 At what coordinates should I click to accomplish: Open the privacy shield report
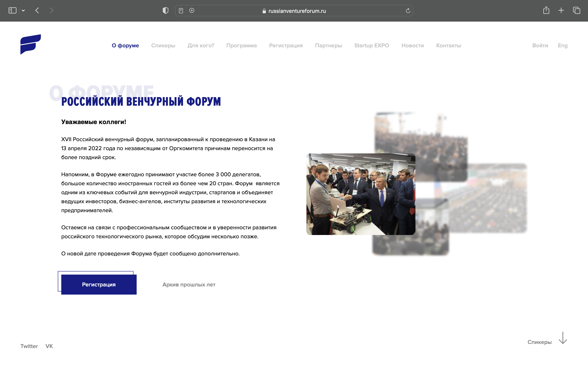pyautogui.click(x=165, y=10)
